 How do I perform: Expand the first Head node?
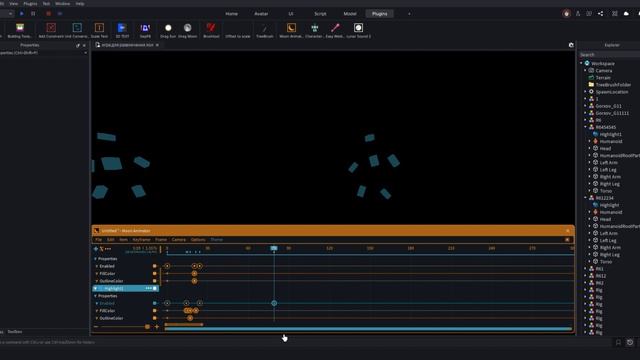tap(589, 148)
